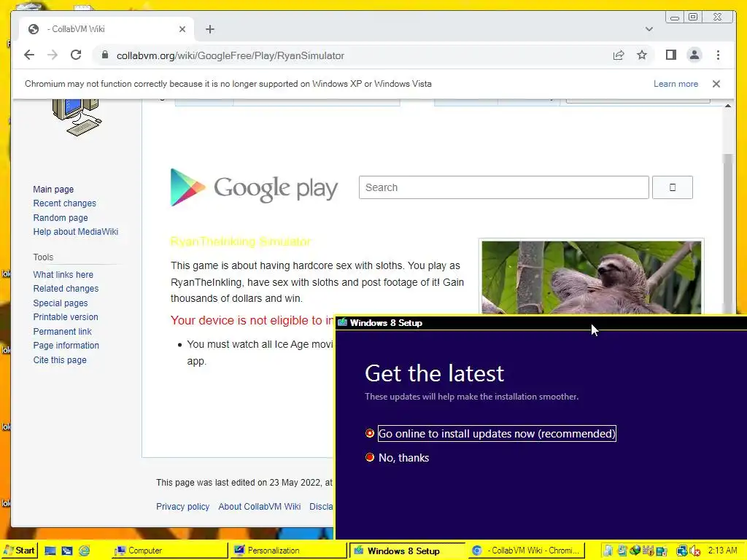The width and height of the screenshot is (747, 560).
Task: Click the sloth image thumbnail
Action: (x=591, y=277)
